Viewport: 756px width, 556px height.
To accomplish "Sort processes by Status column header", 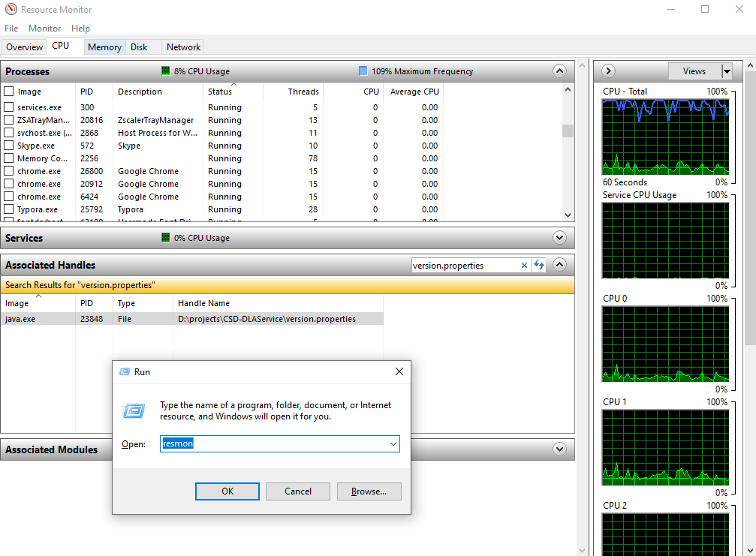I will tap(233, 92).
